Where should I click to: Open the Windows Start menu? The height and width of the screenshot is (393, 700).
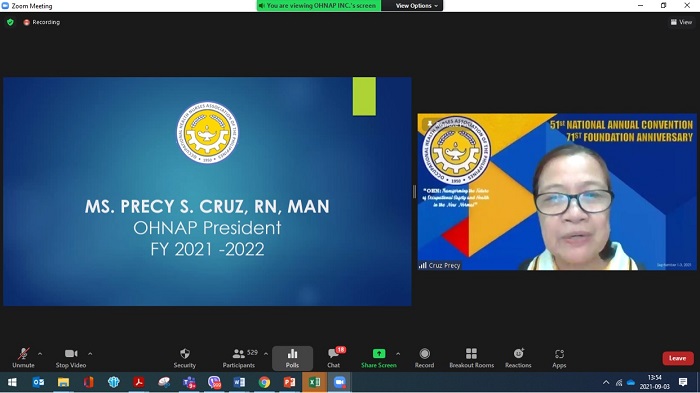coord(12,382)
